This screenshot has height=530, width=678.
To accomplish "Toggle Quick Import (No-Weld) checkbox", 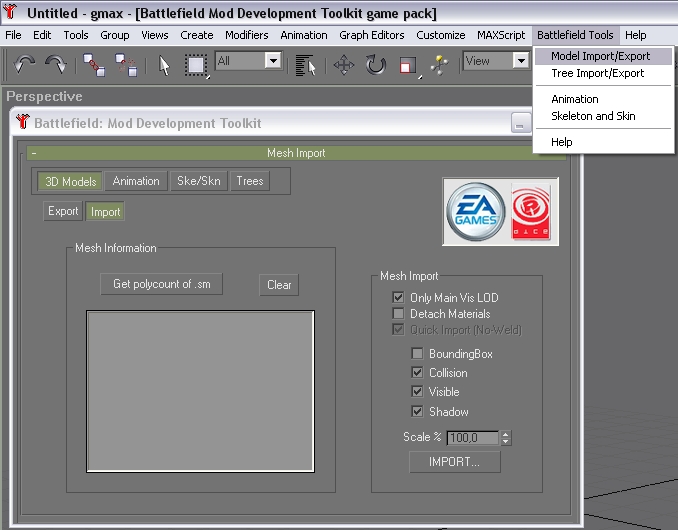I will click(x=398, y=329).
